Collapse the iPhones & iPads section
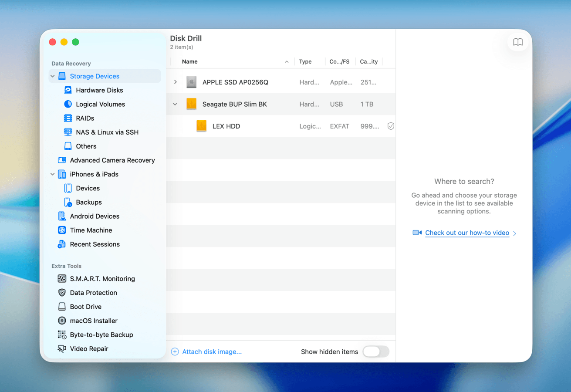This screenshot has height=392, width=571. pyautogui.click(x=53, y=174)
